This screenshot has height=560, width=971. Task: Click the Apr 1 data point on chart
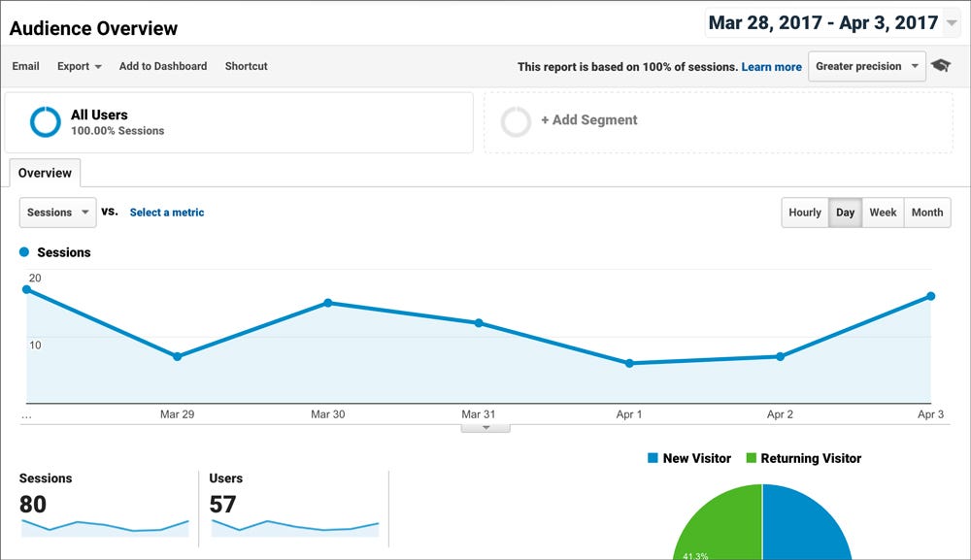[x=629, y=363]
